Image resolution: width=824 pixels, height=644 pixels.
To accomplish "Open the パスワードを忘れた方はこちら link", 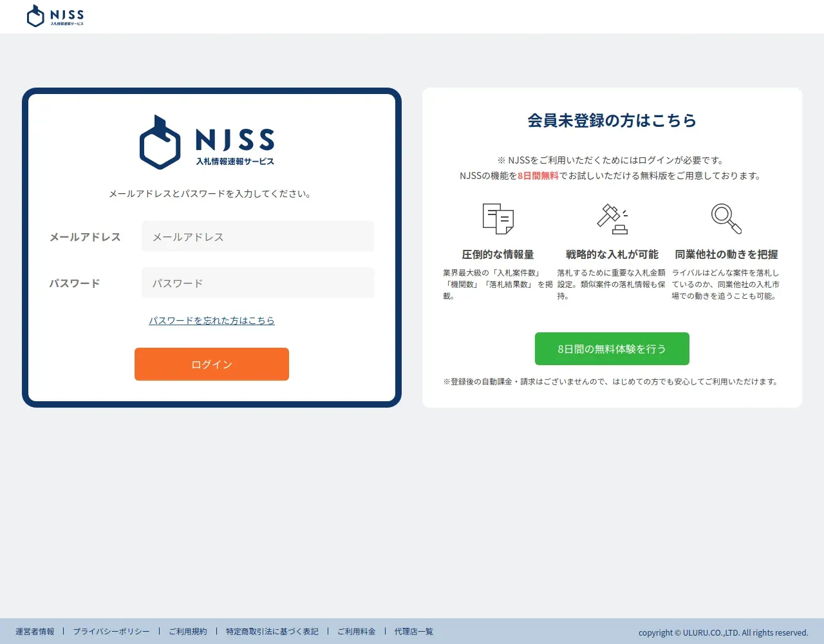I will [x=212, y=321].
